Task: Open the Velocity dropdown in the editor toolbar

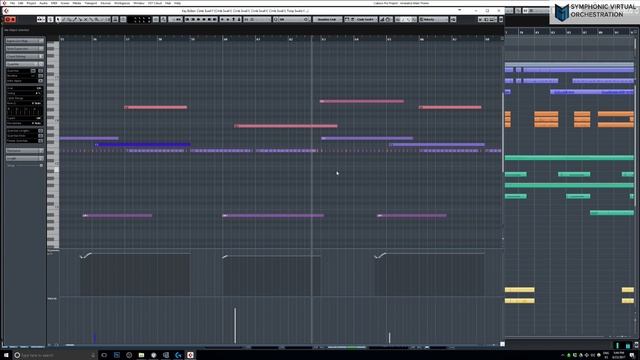Action: pyautogui.click(x=433, y=19)
